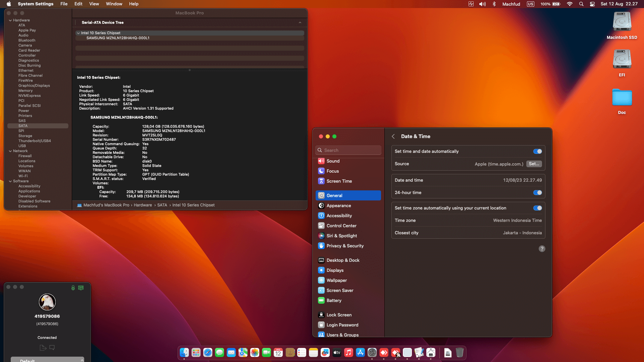Open the Macintosh SSD desktop drive

[x=622, y=22]
